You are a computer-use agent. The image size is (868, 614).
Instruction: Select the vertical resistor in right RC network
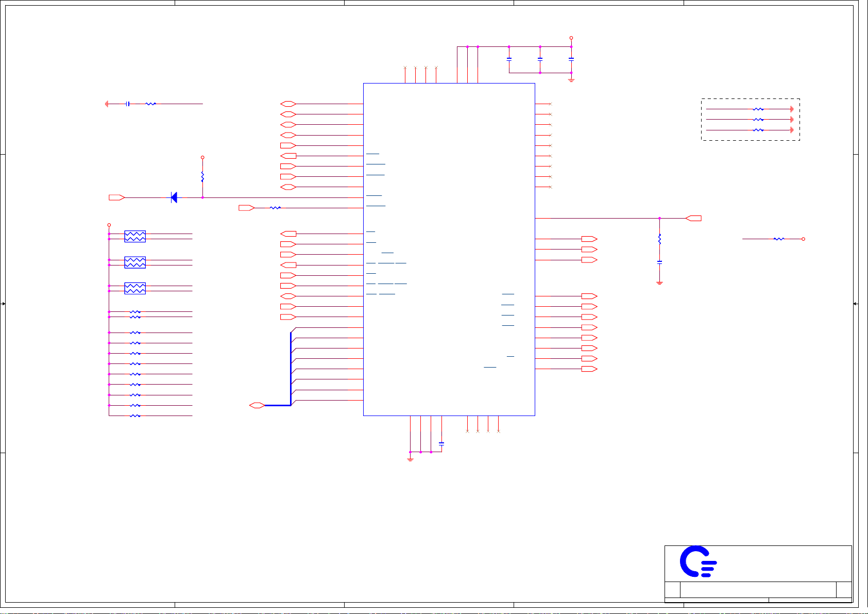(x=659, y=239)
